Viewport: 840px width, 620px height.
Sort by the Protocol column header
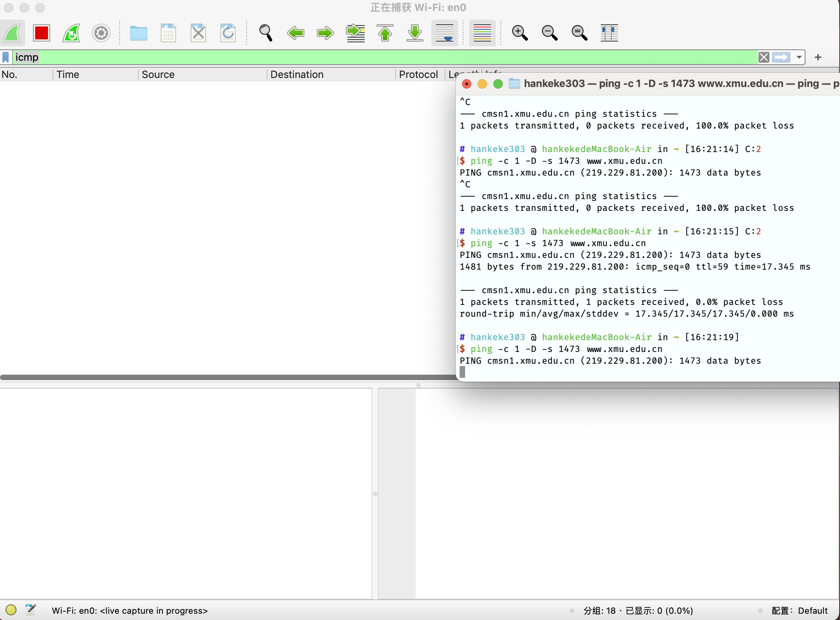coord(420,74)
